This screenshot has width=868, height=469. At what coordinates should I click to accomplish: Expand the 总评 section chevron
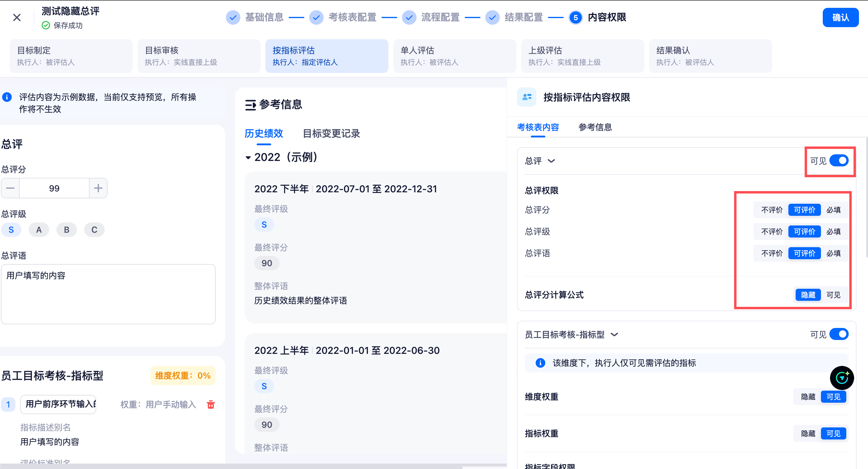[551, 161]
